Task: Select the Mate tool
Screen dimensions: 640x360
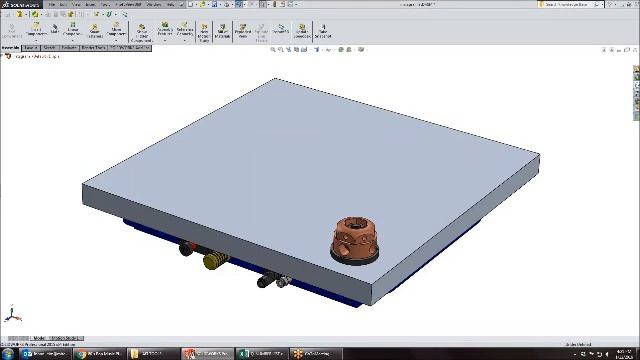Action: pos(55,29)
